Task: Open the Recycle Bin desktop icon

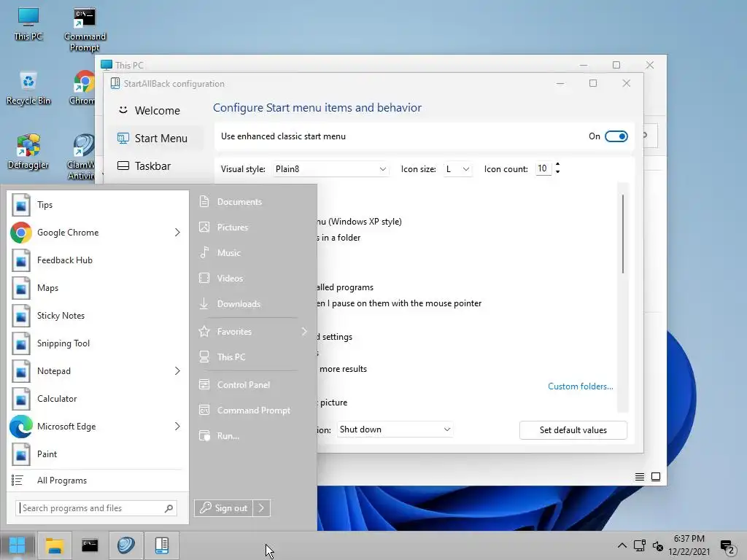Action: tap(28, 88)
